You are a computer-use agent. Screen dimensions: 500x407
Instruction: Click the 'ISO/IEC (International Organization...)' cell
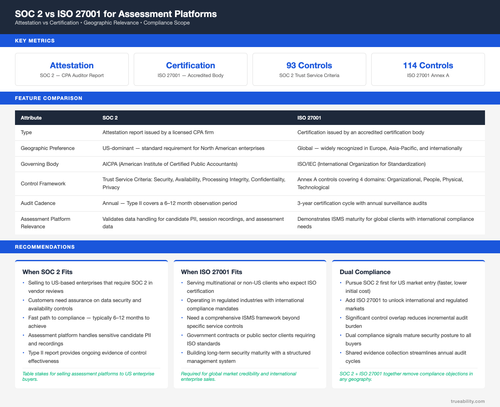tap(361, 164)
